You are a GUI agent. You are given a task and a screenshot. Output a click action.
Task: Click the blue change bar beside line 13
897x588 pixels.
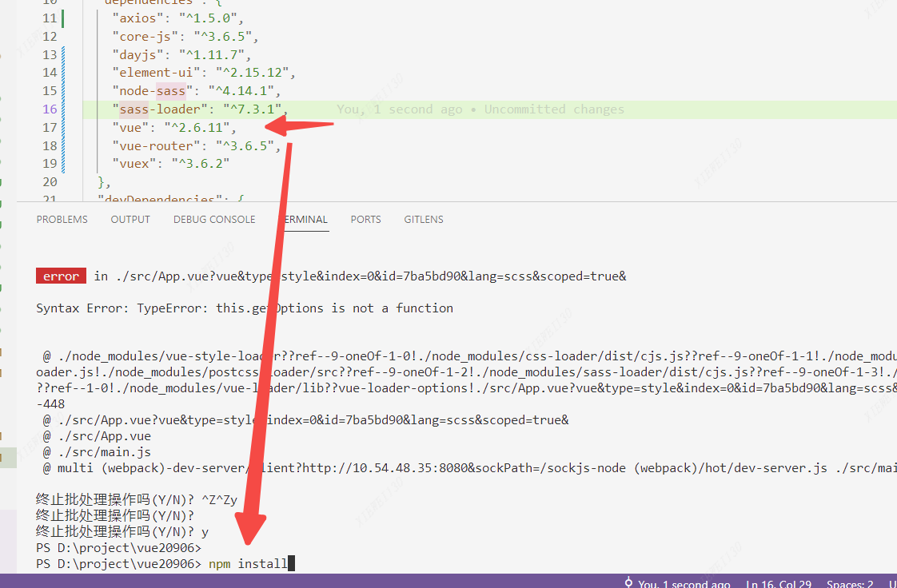[62, 54]
